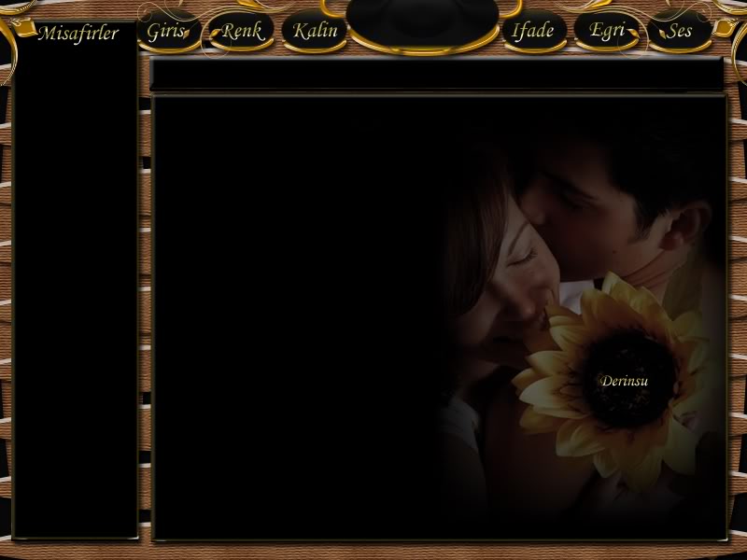The image size is (747, 560).
Task: Click the gold leaf right of Egri
Action: 633,33
